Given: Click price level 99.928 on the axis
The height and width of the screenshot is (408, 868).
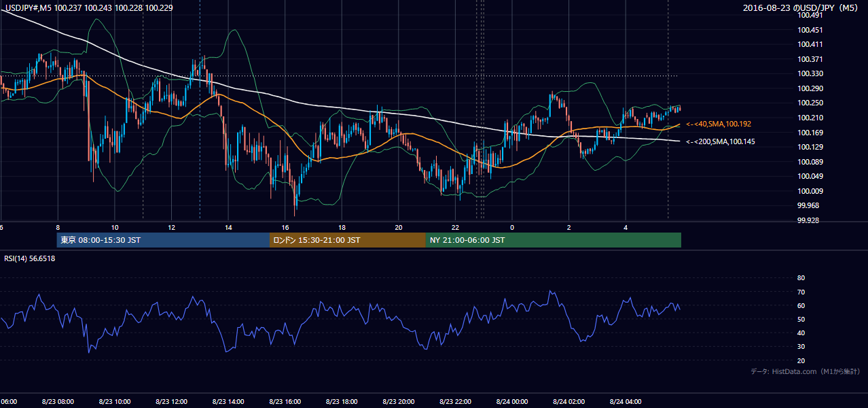Looking at the screenshot, I should pos(808,220).
